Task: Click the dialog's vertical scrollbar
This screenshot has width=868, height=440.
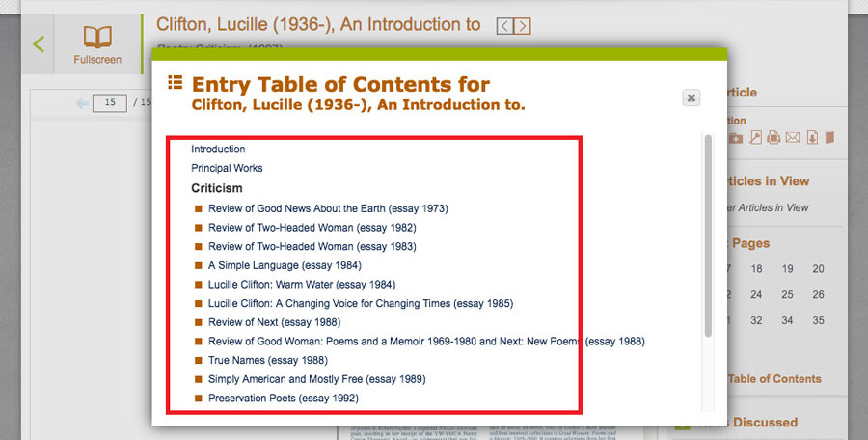Action: click(x=709, y=236)
